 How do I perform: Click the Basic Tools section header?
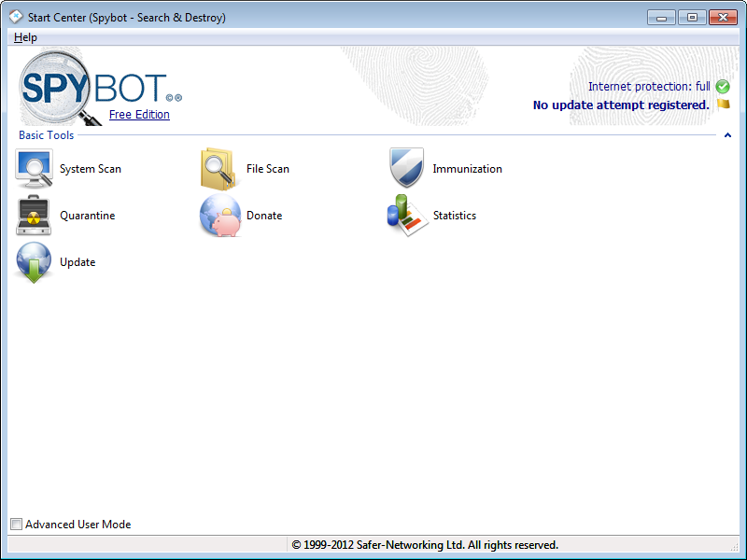pos(46,135)
